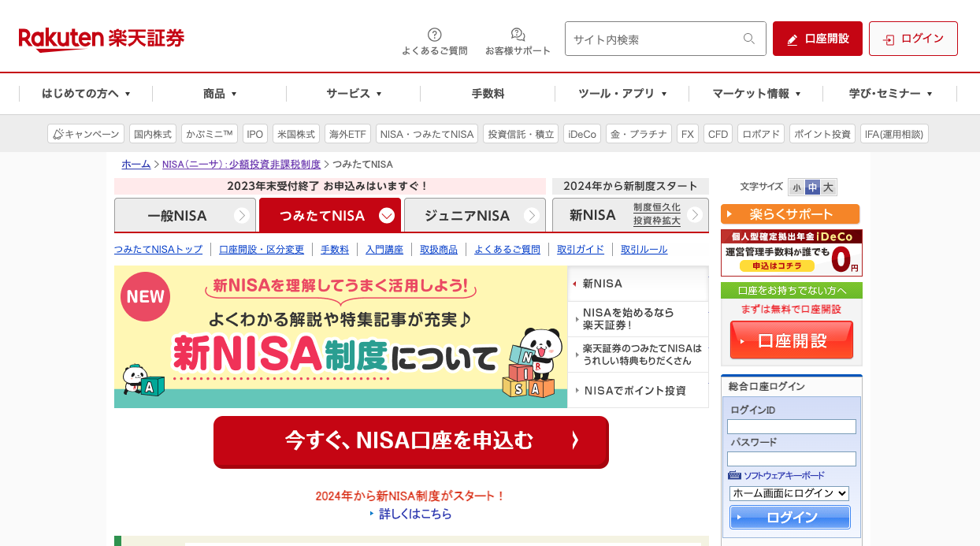Click the search magnifier icon
This screenshot has height=546, width=980.
749,39
